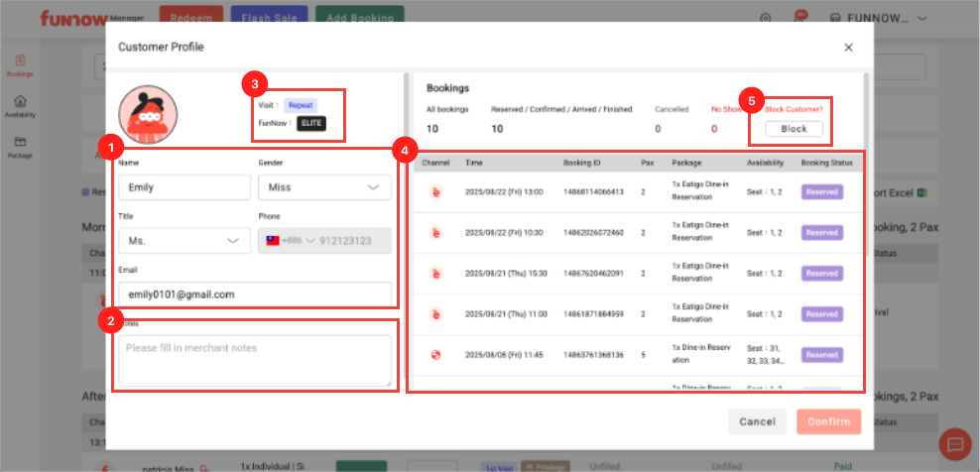Image resolution: width=980 pixels, height=472 pixels.
Task: Click the Name field containing Emily
Action: pyautogui.click(x=184, y=186)
